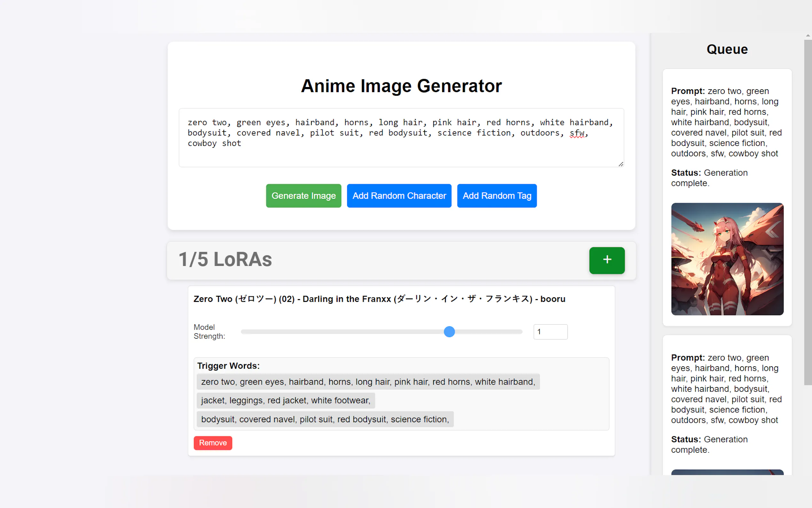Screen dimensions: 812x508
Task: Click the first queue item's prompt text
Action: pyautogui.click(x=726, y=122)
